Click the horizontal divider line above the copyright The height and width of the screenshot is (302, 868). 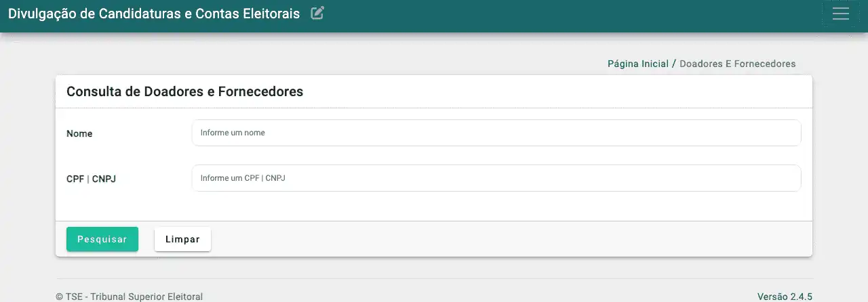(x=434, y=278)
